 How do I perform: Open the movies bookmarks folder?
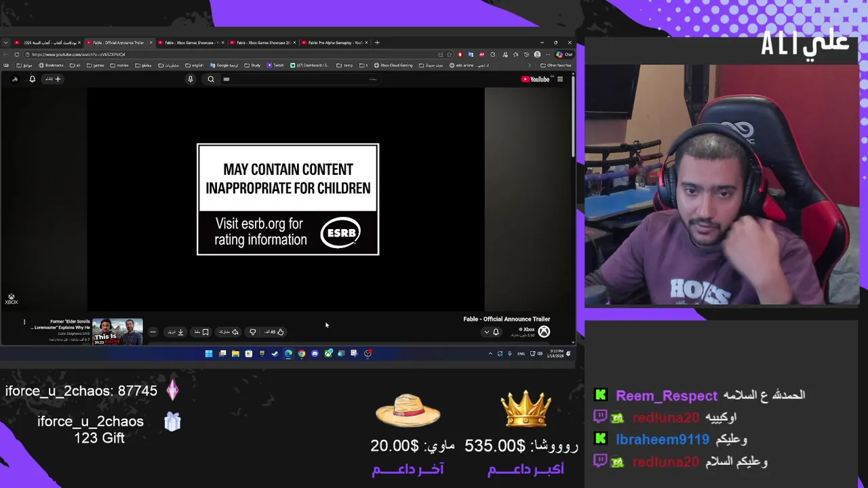[x=119, y=65]
